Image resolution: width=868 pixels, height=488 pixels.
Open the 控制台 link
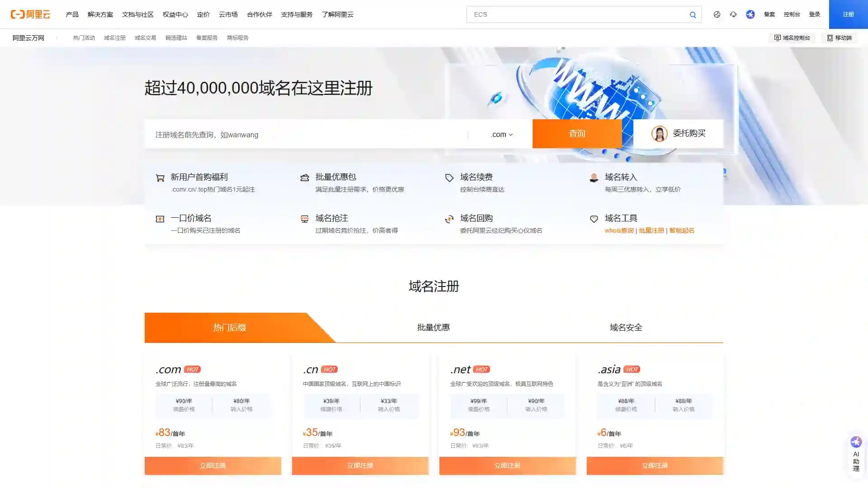792,14
